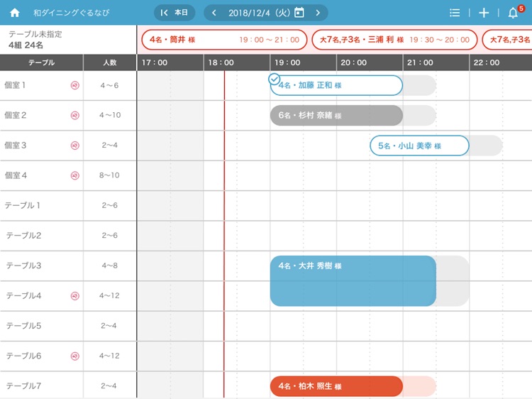Click the no-smoking icon for 個室3
Viewport: 532px width, 399px height.
[75, 146]
